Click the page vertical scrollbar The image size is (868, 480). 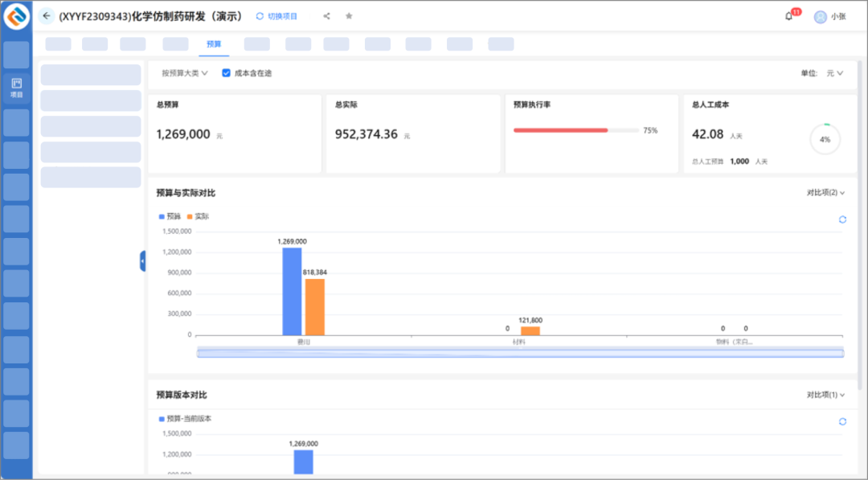[860, 227]
